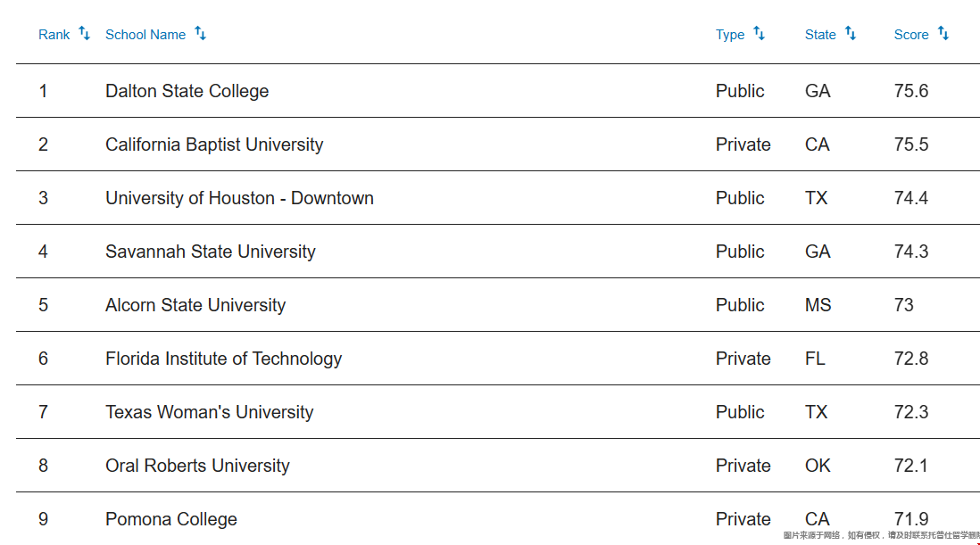Click the sort arrows icon beside Rank
980x545 pixels.
(85, 33)
